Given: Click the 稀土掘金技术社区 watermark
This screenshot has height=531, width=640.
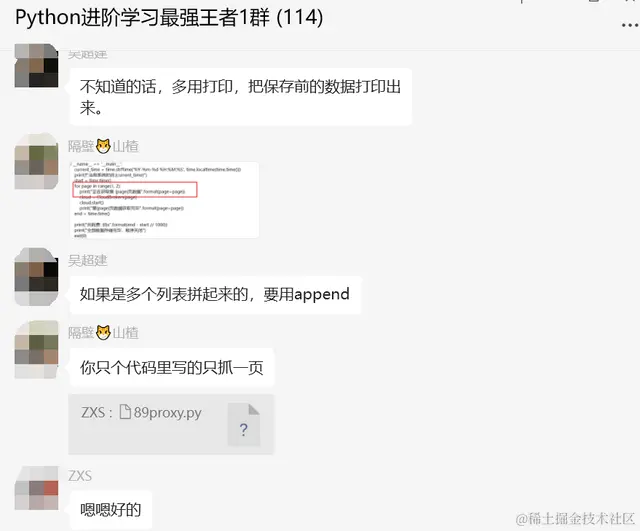Looking at the screenshot, I should pos(575,519).
